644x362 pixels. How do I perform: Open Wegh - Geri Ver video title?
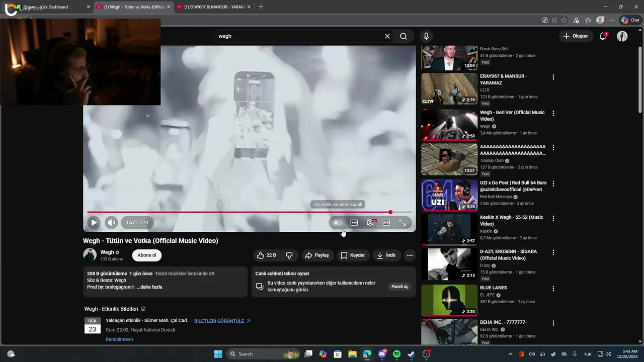tap(512, 116)
